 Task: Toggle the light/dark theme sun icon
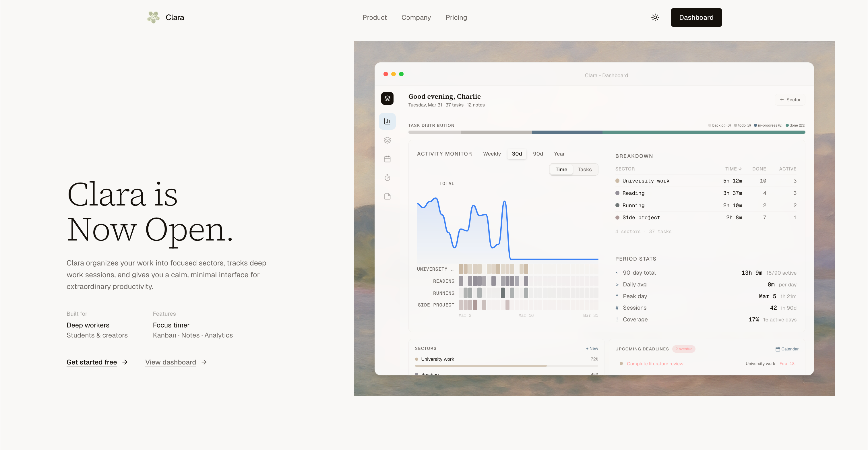pyautogui.click(x=655, y=18)
